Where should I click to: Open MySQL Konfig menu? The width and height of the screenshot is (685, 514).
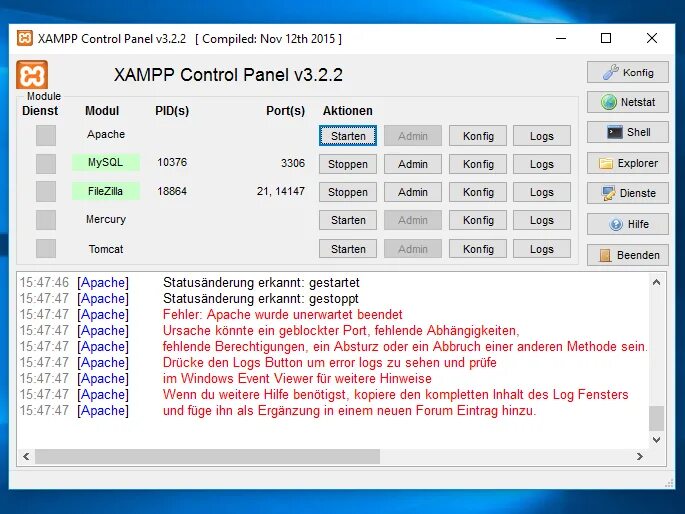478,164
